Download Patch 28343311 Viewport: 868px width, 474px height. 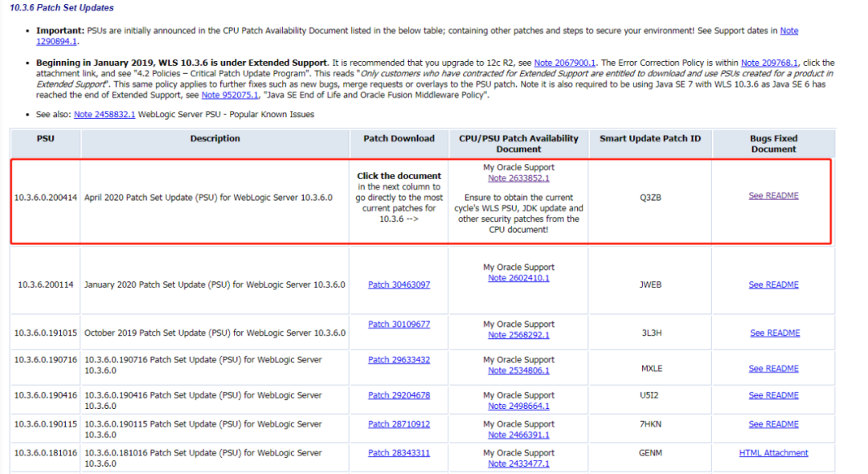coord(399,453)
